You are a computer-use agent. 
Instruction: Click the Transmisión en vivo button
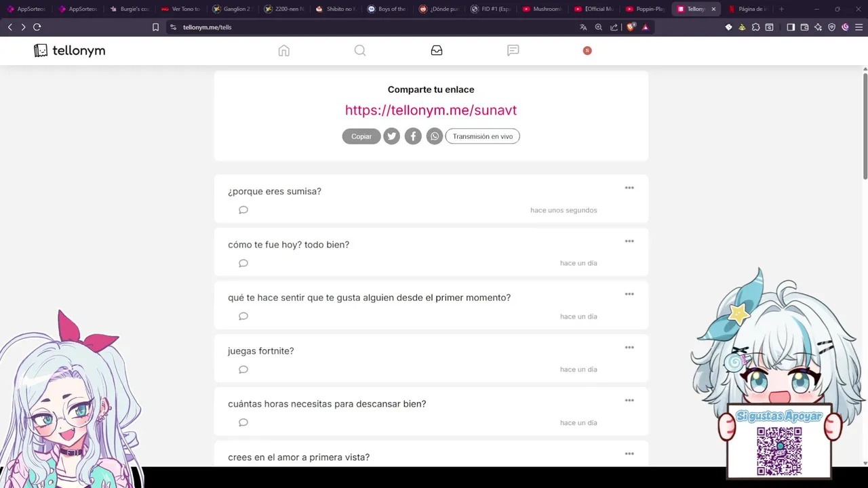[x=483, y=136]
